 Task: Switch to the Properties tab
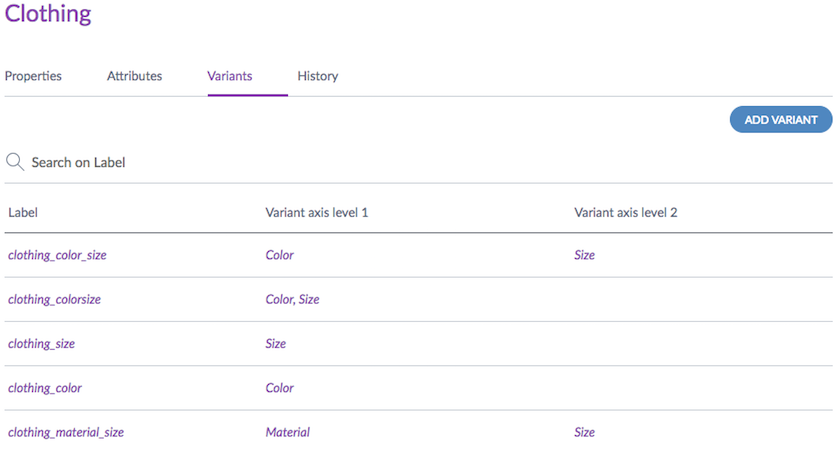33,76
